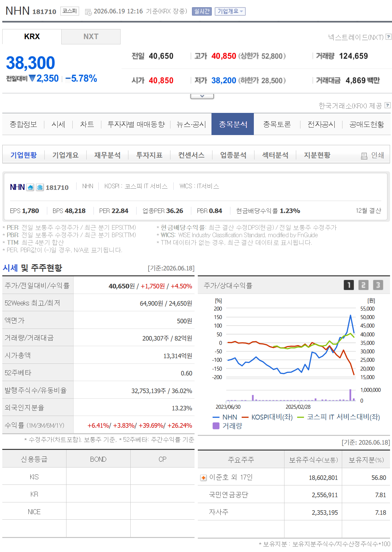Open the 차트 tab
Image resolution: width=392 pixels, height=552 pixels.
[x=87, y=124]
